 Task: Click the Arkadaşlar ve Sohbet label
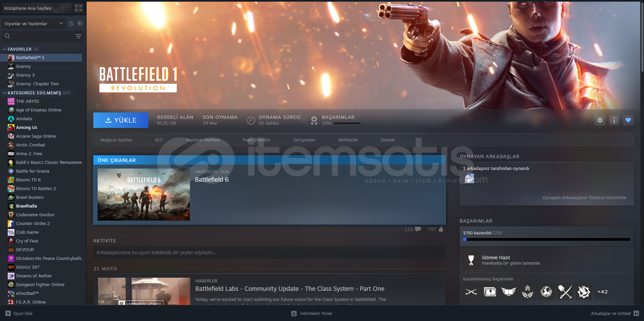point(611,314)
